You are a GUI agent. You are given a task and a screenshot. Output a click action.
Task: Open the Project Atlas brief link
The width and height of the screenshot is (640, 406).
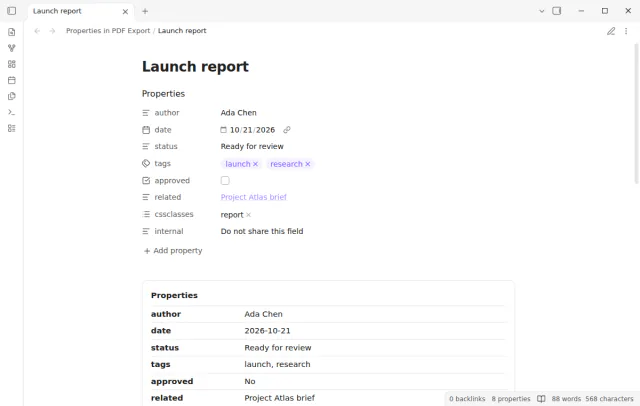(x=253, y=197)
